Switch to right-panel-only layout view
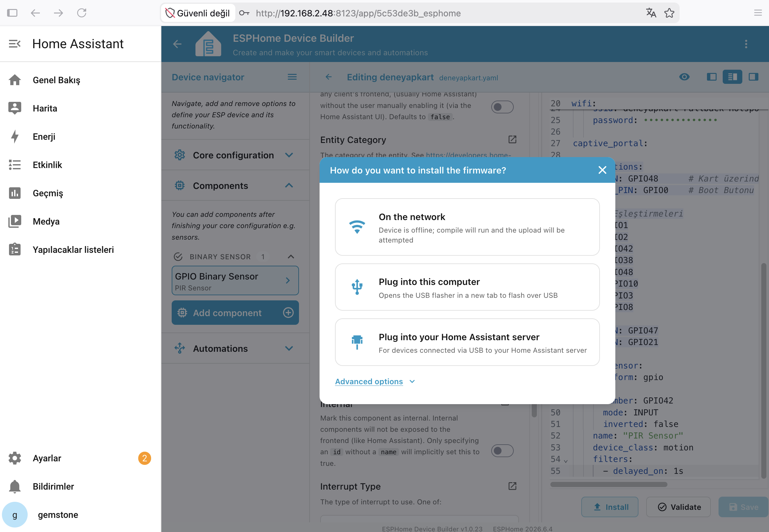This screenshot has height=532, width=769. pos(753,77)
